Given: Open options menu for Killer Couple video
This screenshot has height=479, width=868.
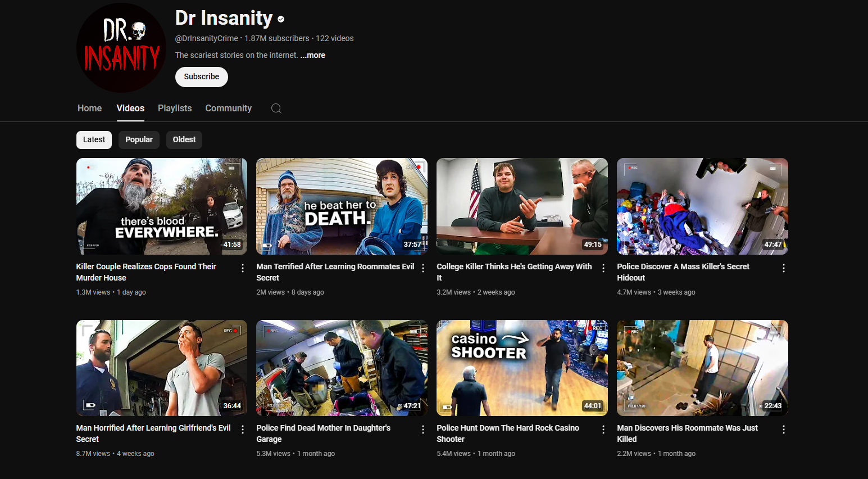Looking at the screenshot, I should [x=243, y=268].
